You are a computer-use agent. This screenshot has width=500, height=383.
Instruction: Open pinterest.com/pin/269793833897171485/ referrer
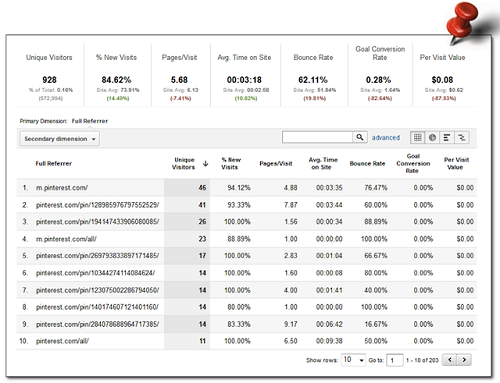(x=98, y=256)
